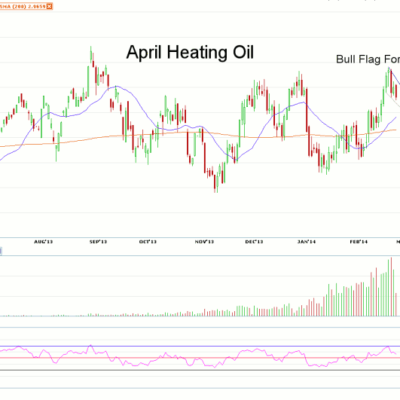Click the SEP'13 date axis label

pos(98,242)
